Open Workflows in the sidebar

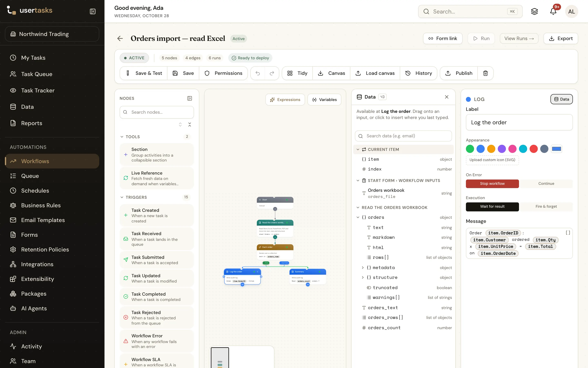coord(52,161)
